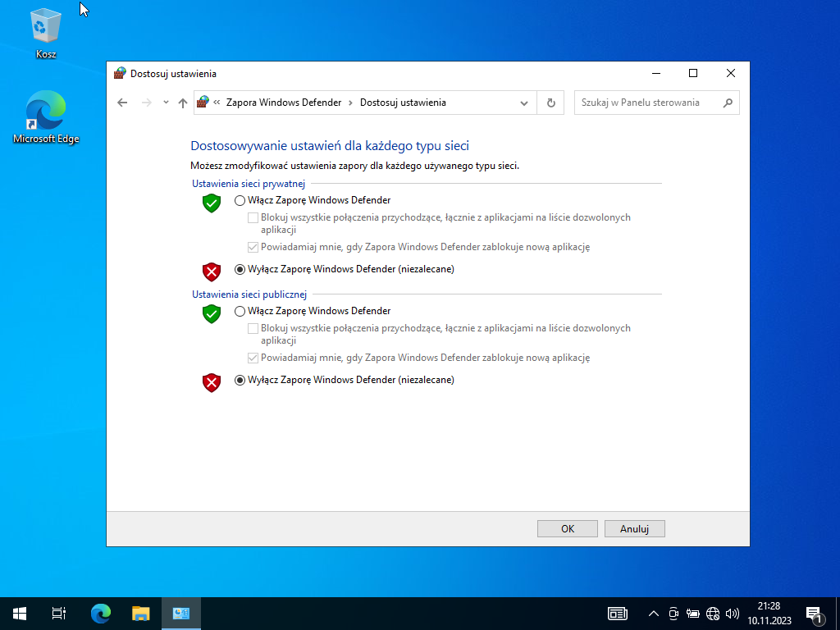This screenshot has width=840, height=630.
Task: Minimize the Dostosuj ustawienia window
Action: tap(655, 73)
